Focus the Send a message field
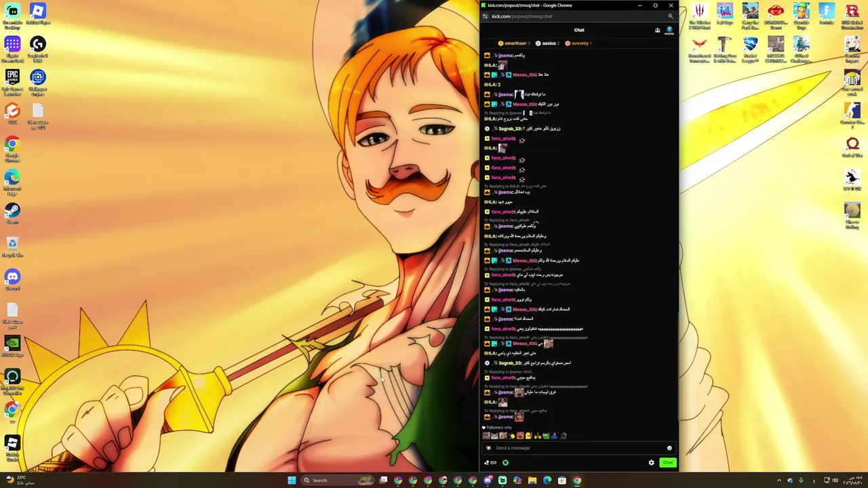Image resolution: width=868 pixels, height=488 pixels. tap(579, 448)
